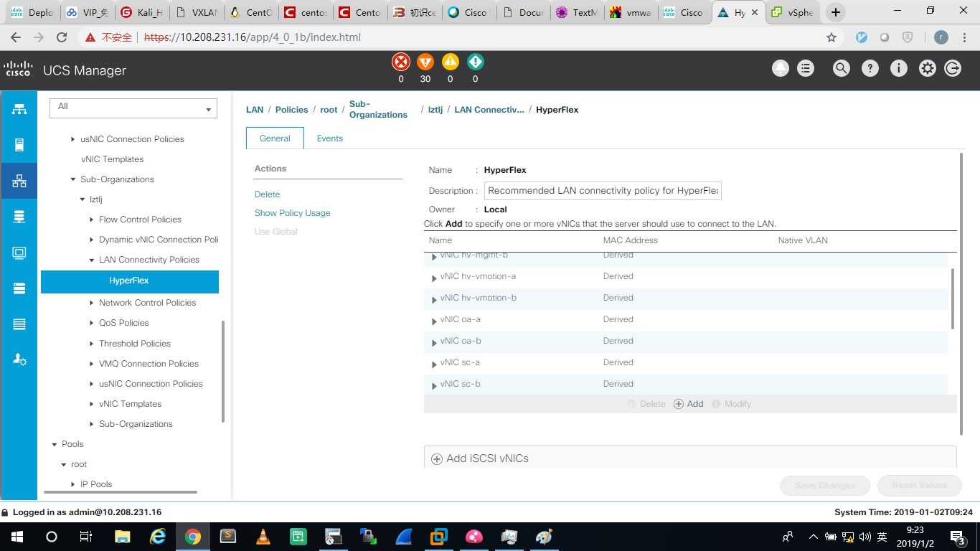Viewport: 980px width, 551px height.
Task: Expand Flow Control Policies node
Action: (x=92, y=220)
